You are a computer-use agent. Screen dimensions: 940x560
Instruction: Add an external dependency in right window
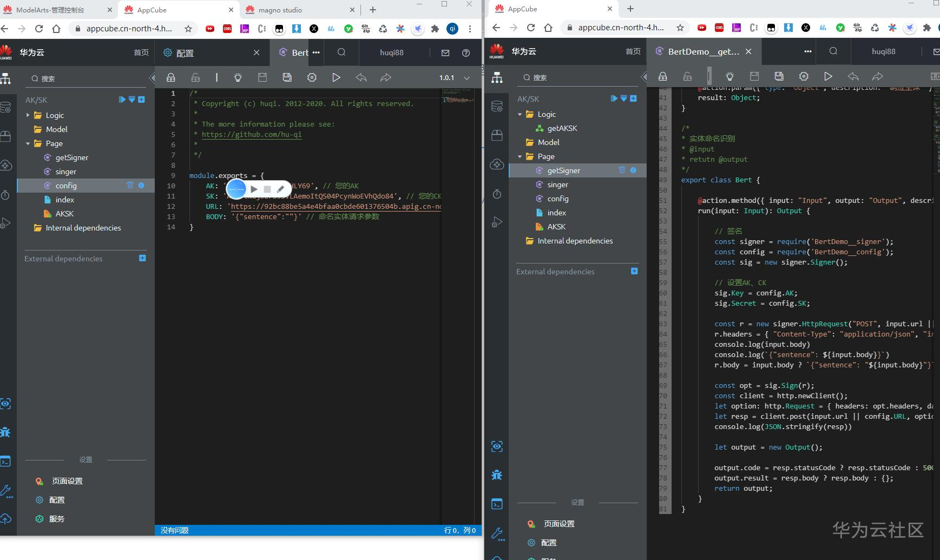tap(634, 271)
